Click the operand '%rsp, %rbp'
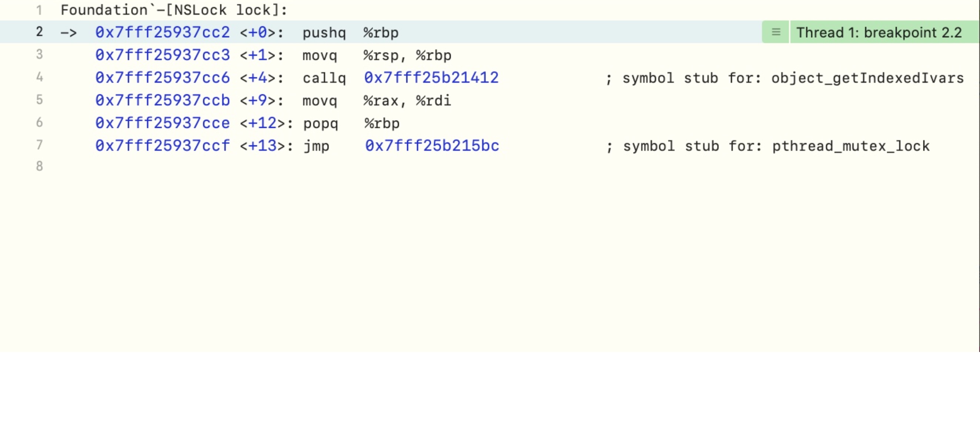Screen dimensions: 980x440 pos(407,55)
